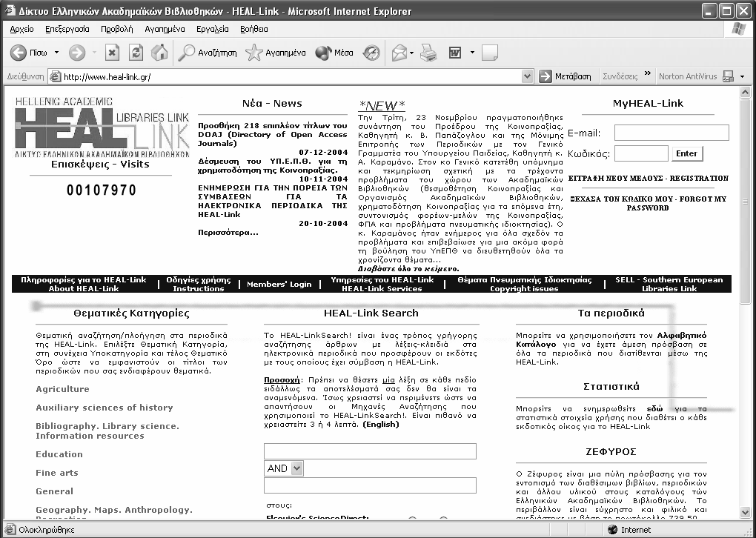Click the εδώ statistics link
The height and width of the screenshot is (538, 756).
(x=654, y=409)
